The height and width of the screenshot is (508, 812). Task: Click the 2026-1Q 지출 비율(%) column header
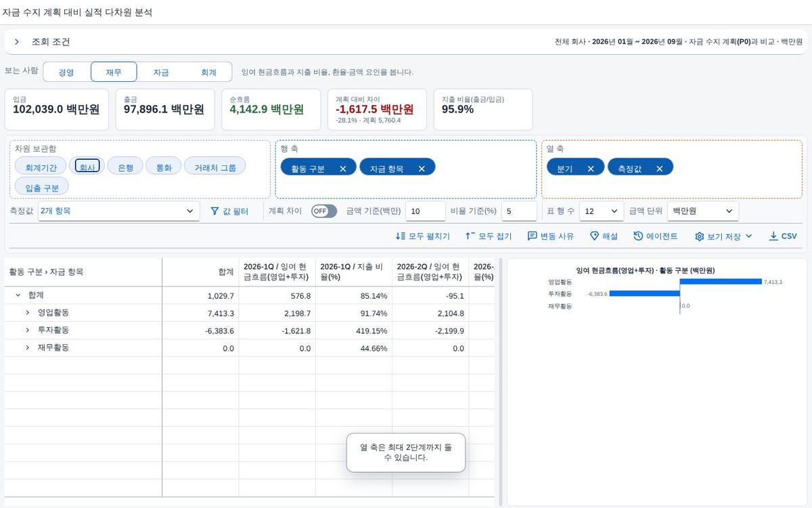pos(354,272)
